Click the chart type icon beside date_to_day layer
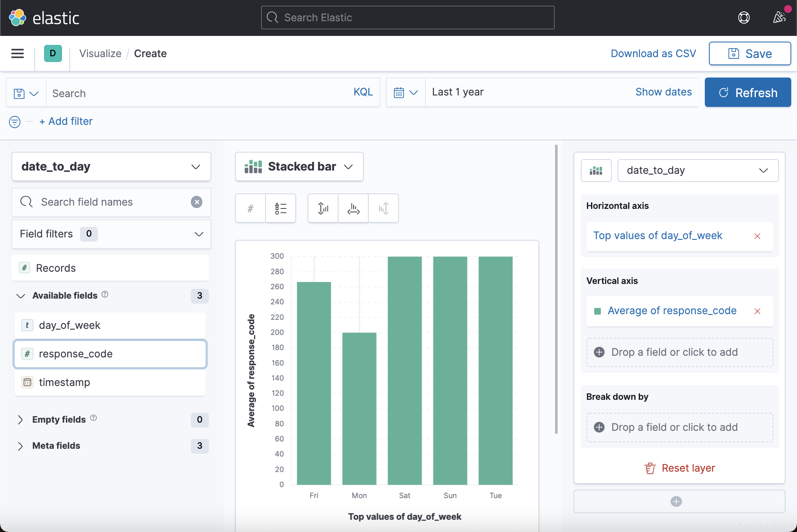The height and width of the screenshot is (532, 797). click(596, 170)
